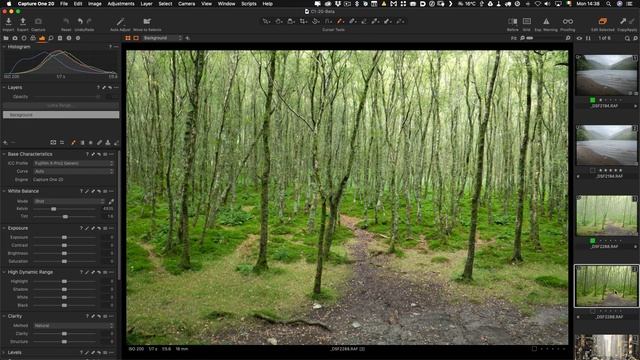Viewport: 640px width, 360px height.
Task: Click the Reset adjustments icon
Action: click(x=66, y=22)
